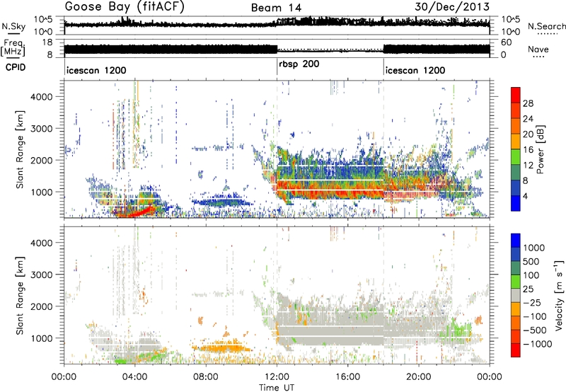This screenshot has width=566, height=392.
Task: Click the Power colorbar segment between 8 and 12
Action: 516,172
